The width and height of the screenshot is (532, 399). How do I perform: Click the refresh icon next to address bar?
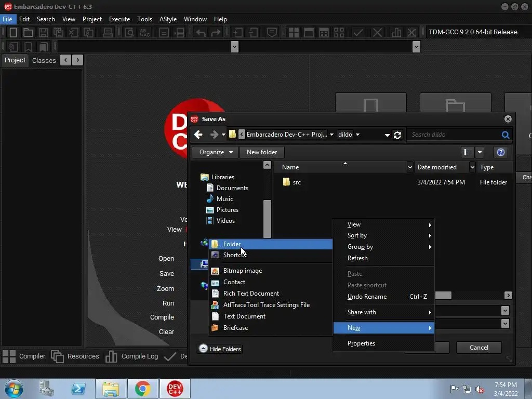pos(397,135)
